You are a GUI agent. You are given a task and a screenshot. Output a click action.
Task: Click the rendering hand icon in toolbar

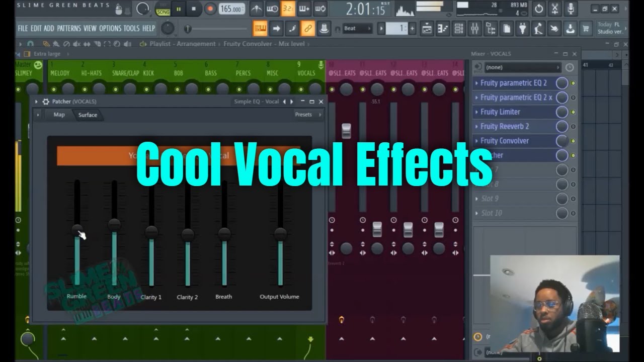click(x=554, y=29)
